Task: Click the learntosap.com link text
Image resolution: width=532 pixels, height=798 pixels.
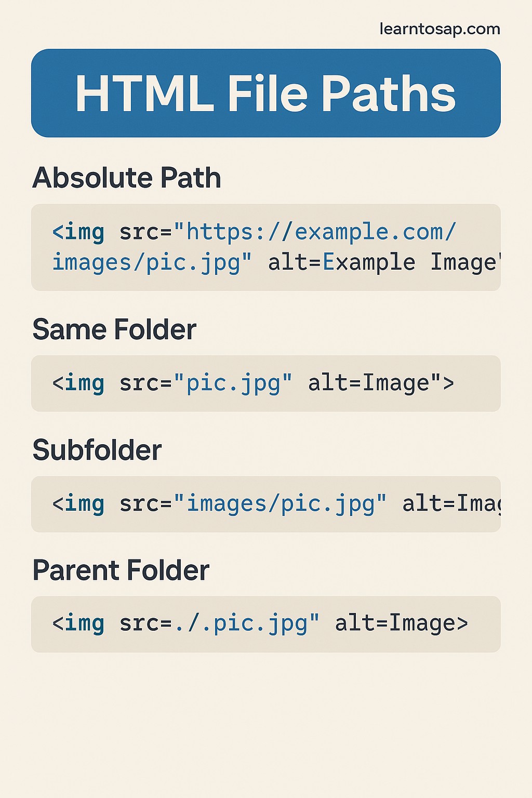Action: [440, 29]
